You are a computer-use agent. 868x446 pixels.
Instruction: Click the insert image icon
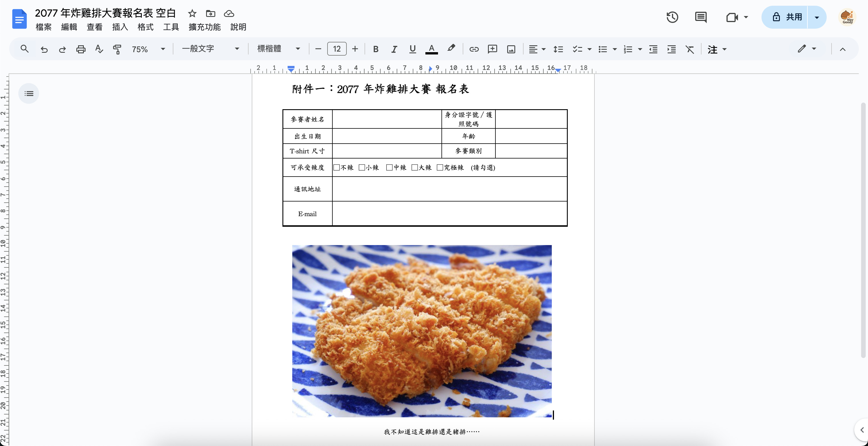[x=511, y=49]
